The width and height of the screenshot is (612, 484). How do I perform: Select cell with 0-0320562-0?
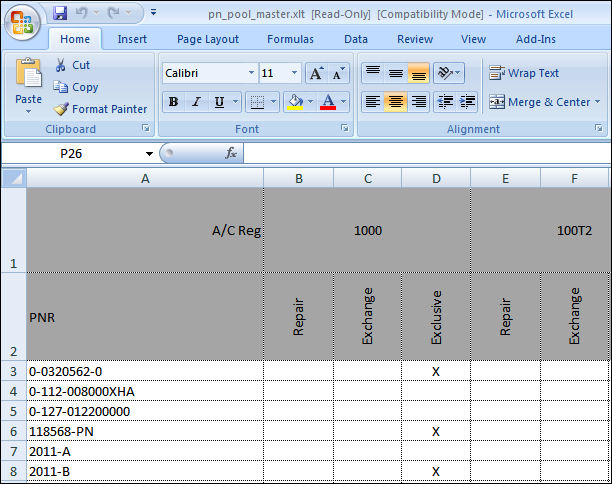pos(145,371)
